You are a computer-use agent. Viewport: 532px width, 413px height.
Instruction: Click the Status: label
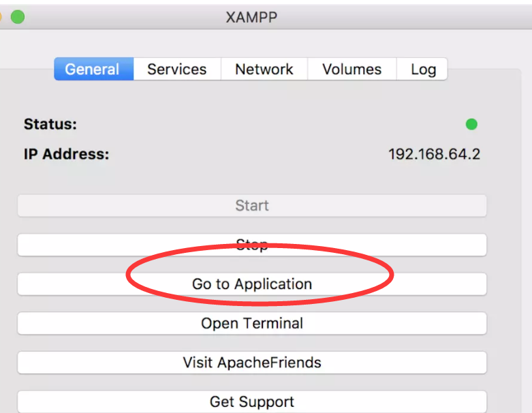click(50, 124)
